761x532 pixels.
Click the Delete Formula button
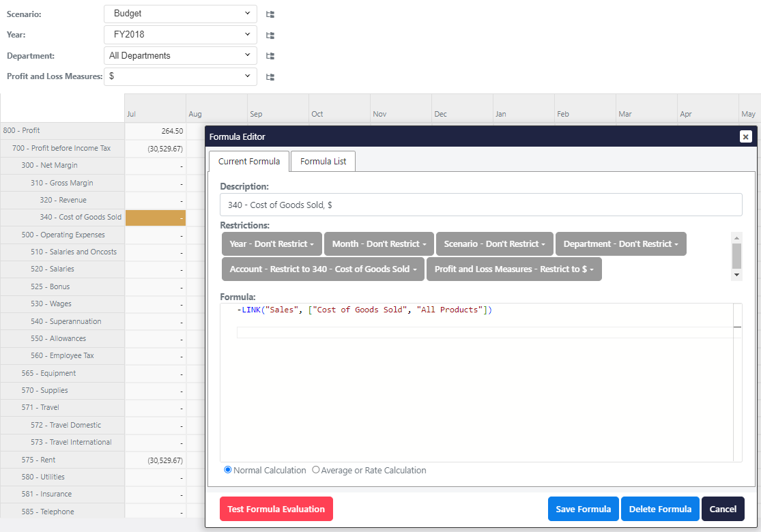(x=659, y=509)
